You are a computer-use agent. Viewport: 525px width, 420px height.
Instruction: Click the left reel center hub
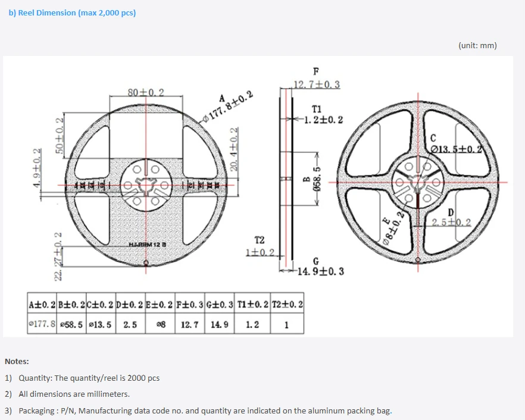click(x=146, y=185)
